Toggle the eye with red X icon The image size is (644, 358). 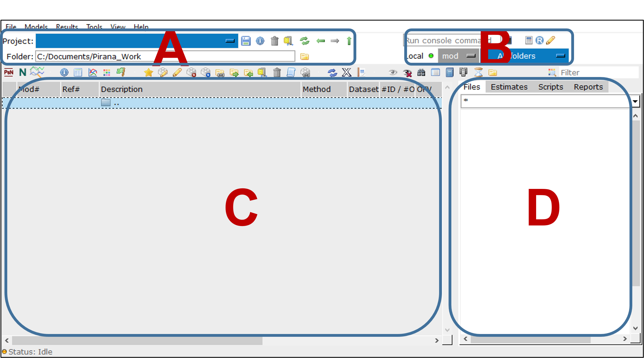point(407,73)
